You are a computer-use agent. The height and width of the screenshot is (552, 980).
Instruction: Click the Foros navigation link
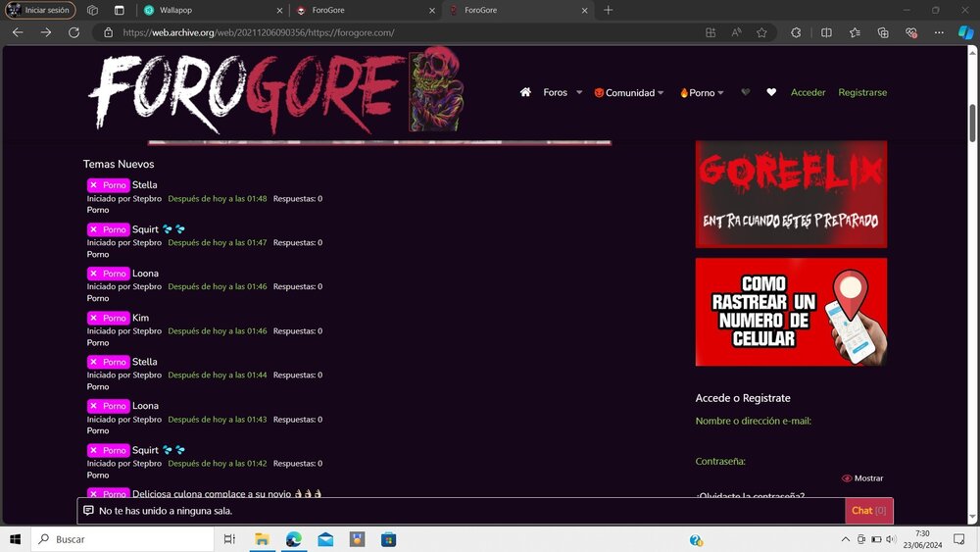pyautogui.click(x=555, y=92)
